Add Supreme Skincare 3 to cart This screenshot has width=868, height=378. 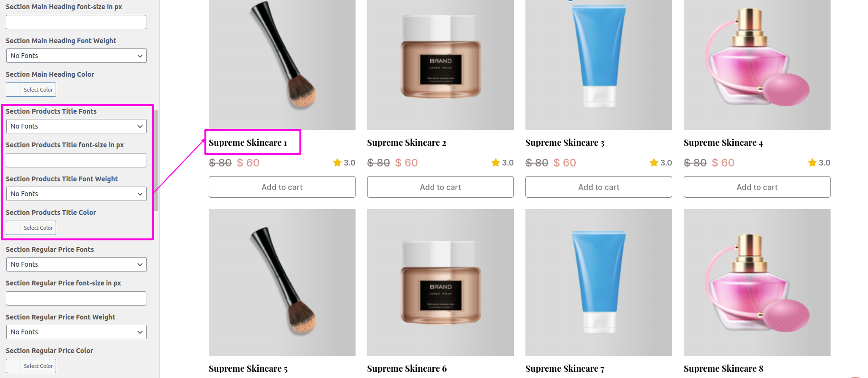(x=599, y=187)
